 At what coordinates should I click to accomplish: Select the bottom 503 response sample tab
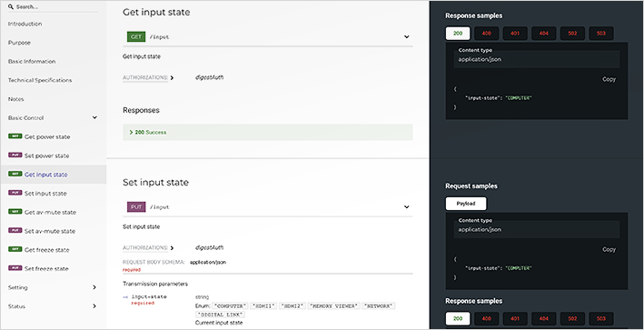[601, 318]
